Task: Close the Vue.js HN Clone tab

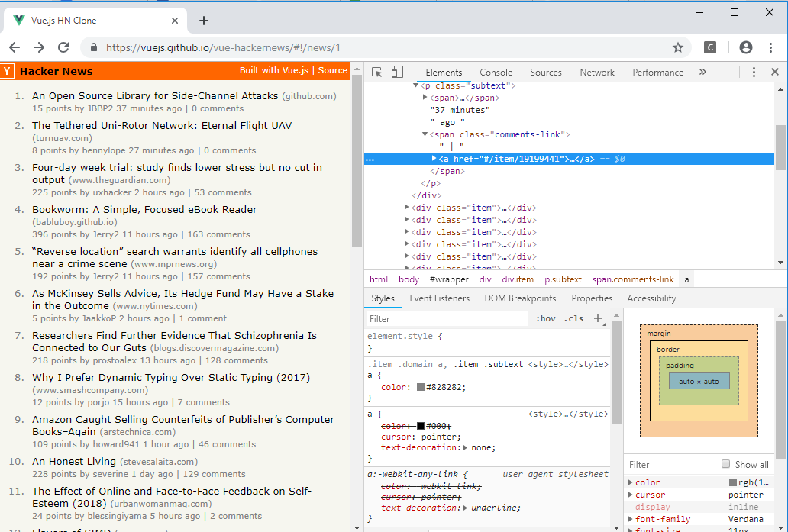Action: click(175, 21)
